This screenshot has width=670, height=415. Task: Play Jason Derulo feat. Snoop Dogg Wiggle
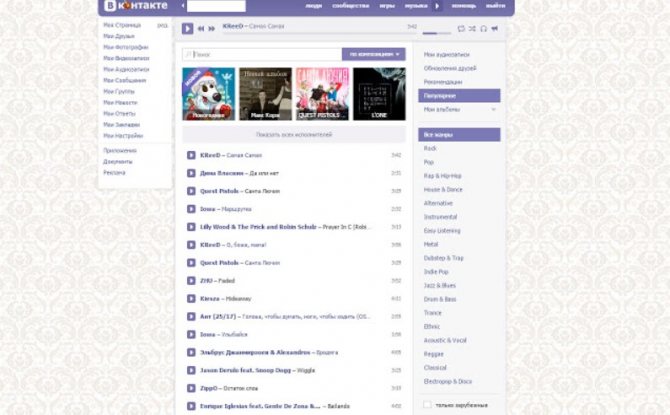[x=191, y=371]
